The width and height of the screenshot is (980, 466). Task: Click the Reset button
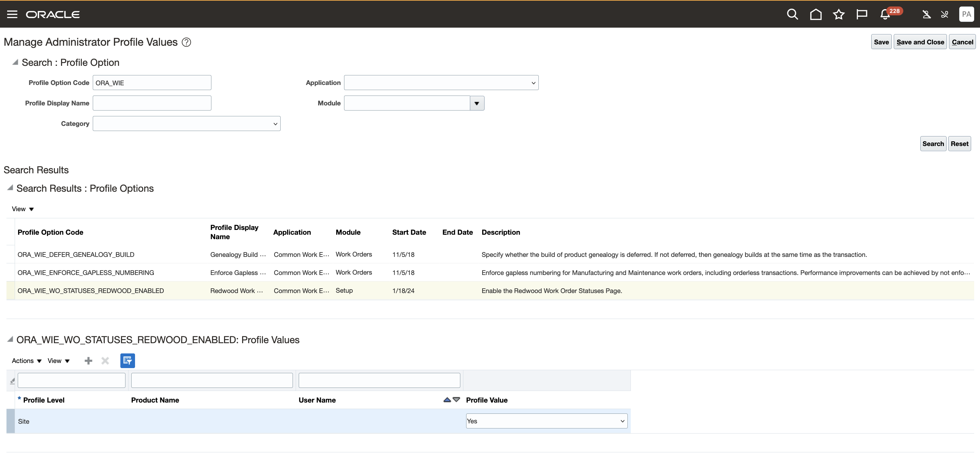click(x=960, y=144)
